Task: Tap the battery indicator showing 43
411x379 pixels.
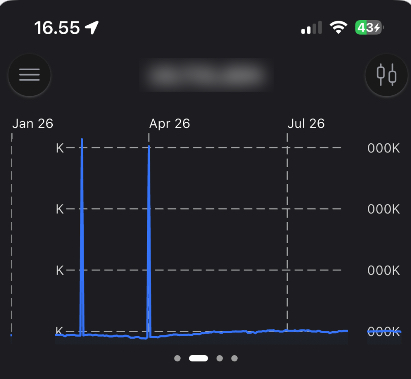Action: pyautogui.click(x=369, y=28)
